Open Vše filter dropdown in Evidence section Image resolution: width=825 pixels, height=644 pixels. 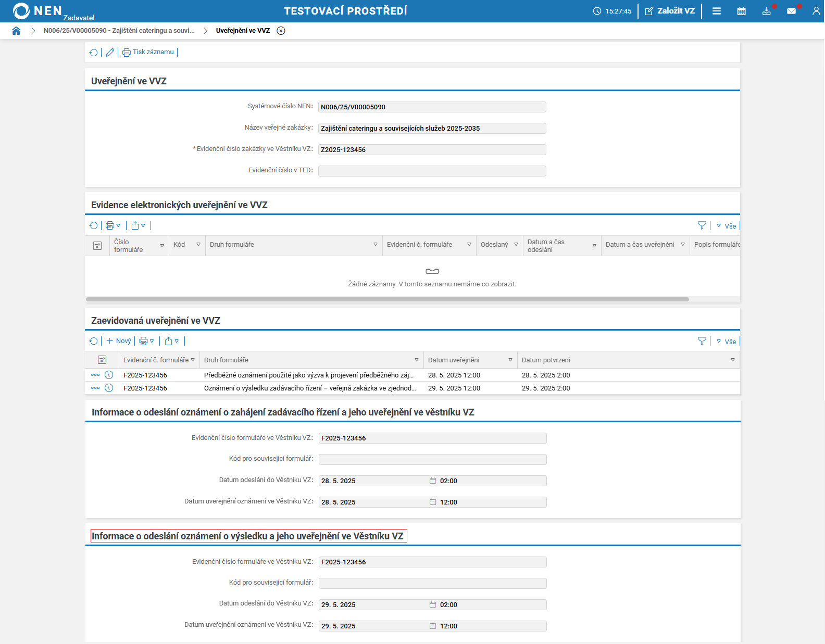[x=726, y=226]
